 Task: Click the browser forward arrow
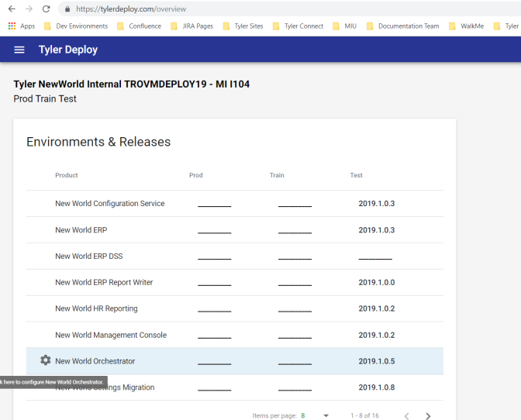[29, 9]
